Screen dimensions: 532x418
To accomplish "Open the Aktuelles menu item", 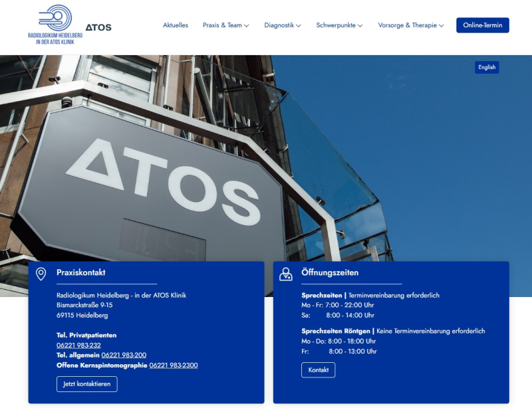I will pyautogui.click(x=176, y=25).
